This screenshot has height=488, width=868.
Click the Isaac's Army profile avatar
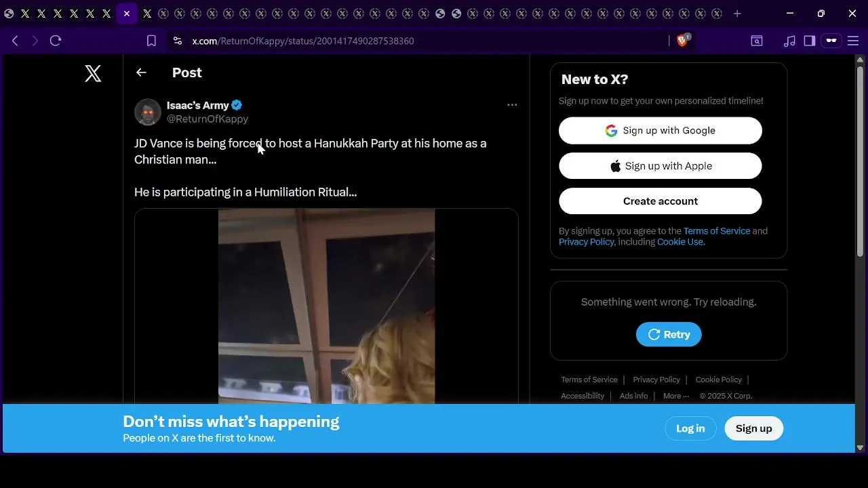148,112
